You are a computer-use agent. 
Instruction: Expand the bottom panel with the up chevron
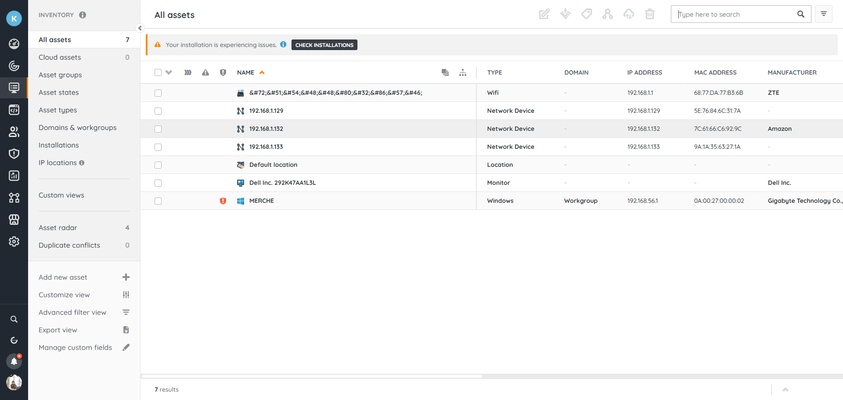[785, 389]
